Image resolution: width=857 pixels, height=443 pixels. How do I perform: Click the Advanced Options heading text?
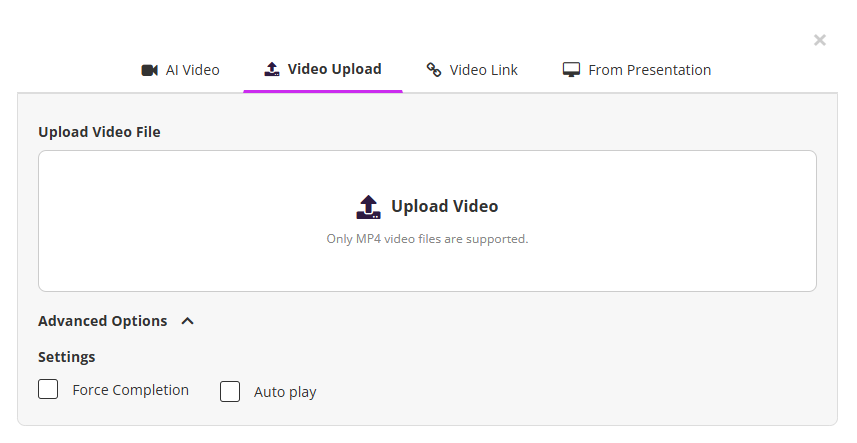click(102, 321)
